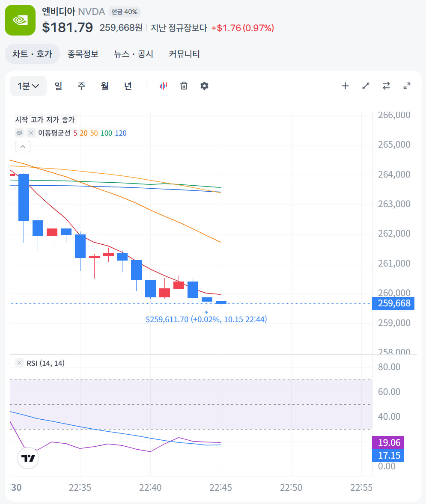Open chart settings gear icon
Screen dimensions: 426x504
204,86
